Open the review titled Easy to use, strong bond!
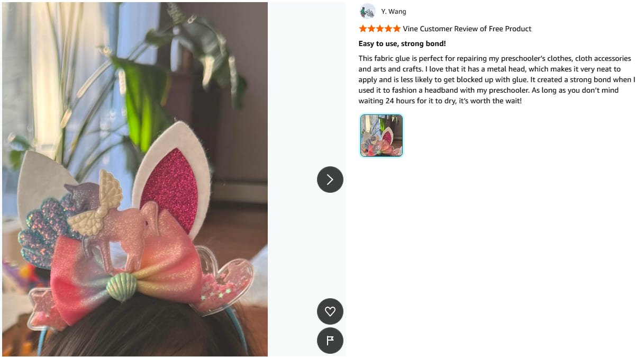Image resolution: width=644 pixels, height=357 pixels. pyautogui.click(x=402, y=43)
